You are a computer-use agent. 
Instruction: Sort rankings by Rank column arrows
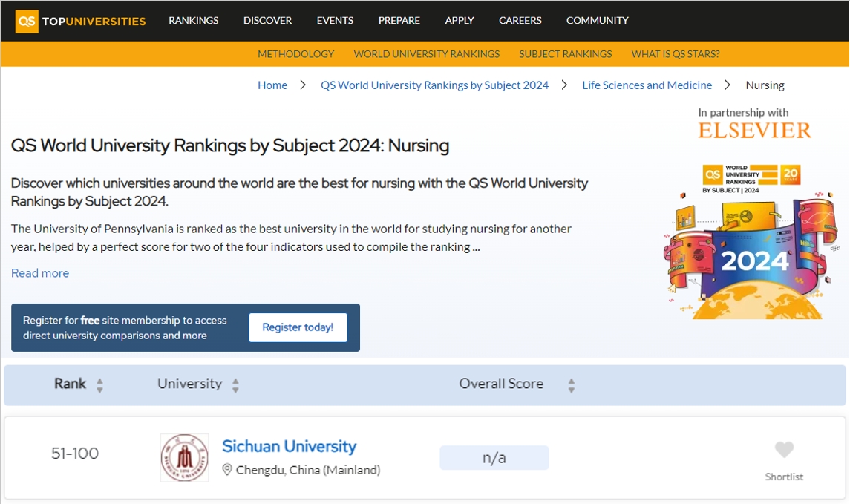pos(99,385)
